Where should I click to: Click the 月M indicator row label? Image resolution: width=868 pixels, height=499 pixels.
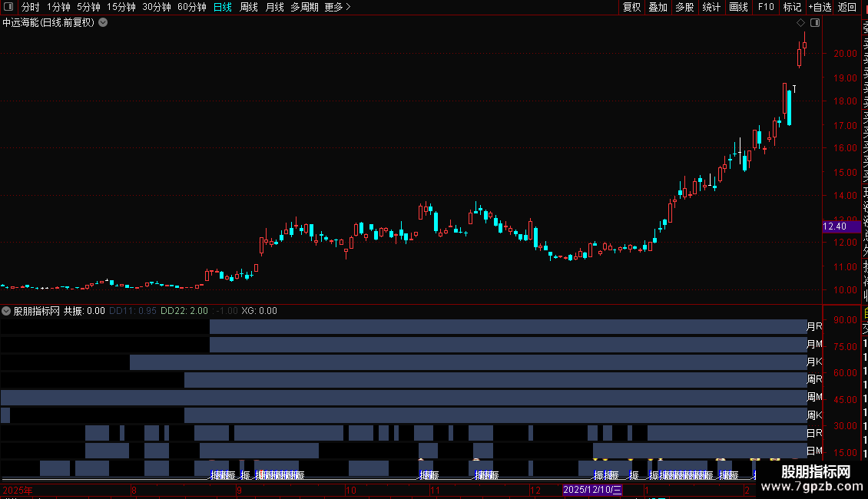pyautogui.click(x=814, y=344)
